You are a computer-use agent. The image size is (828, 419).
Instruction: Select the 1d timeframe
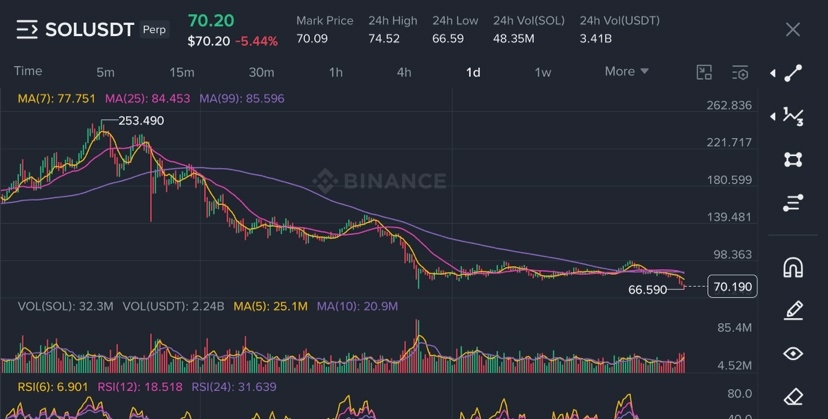(x=473, y=72)
